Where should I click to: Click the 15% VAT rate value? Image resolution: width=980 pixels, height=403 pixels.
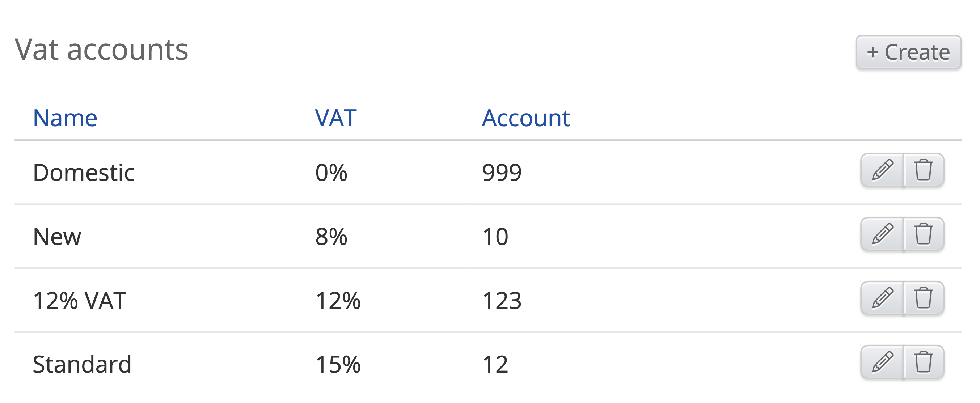[338, 364]
